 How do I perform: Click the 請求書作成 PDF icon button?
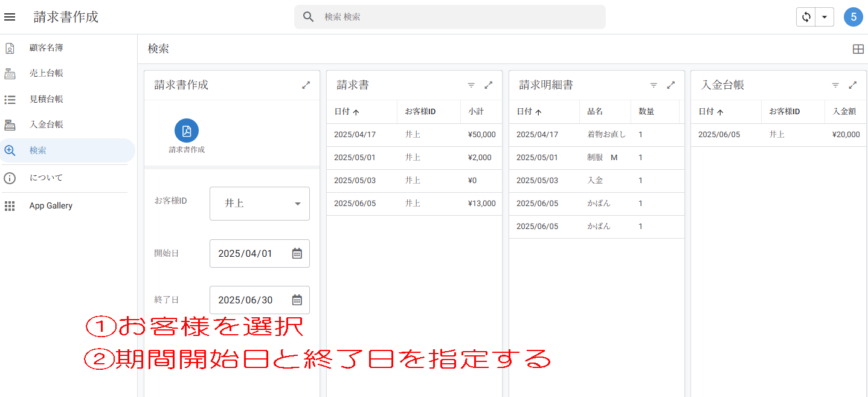[187, 131]
